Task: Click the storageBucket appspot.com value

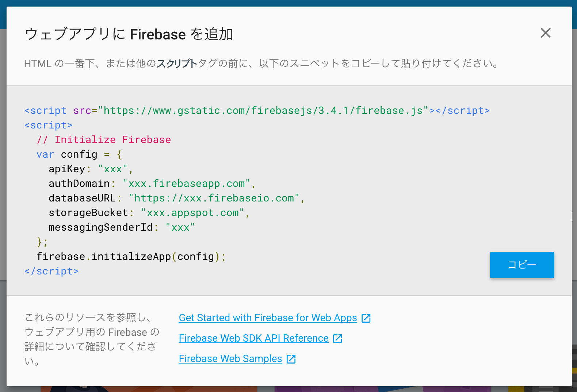Action: tap(192, 213)
